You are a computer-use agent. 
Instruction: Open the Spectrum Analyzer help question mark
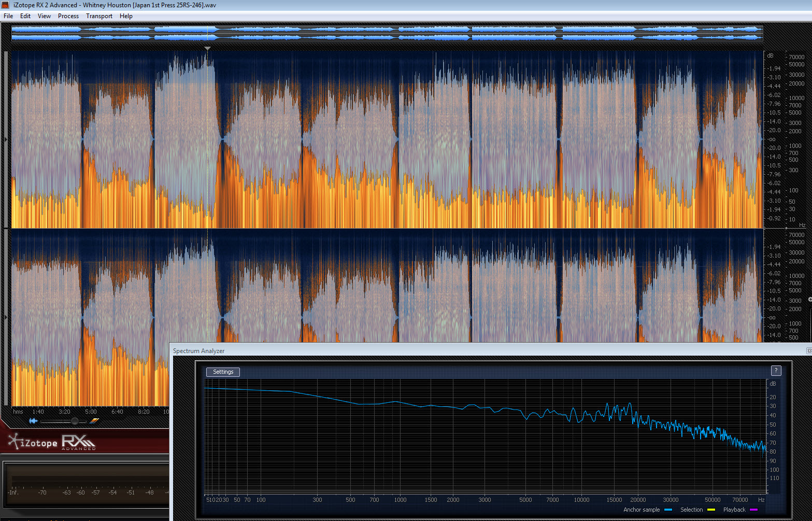(x=776, y=371)
